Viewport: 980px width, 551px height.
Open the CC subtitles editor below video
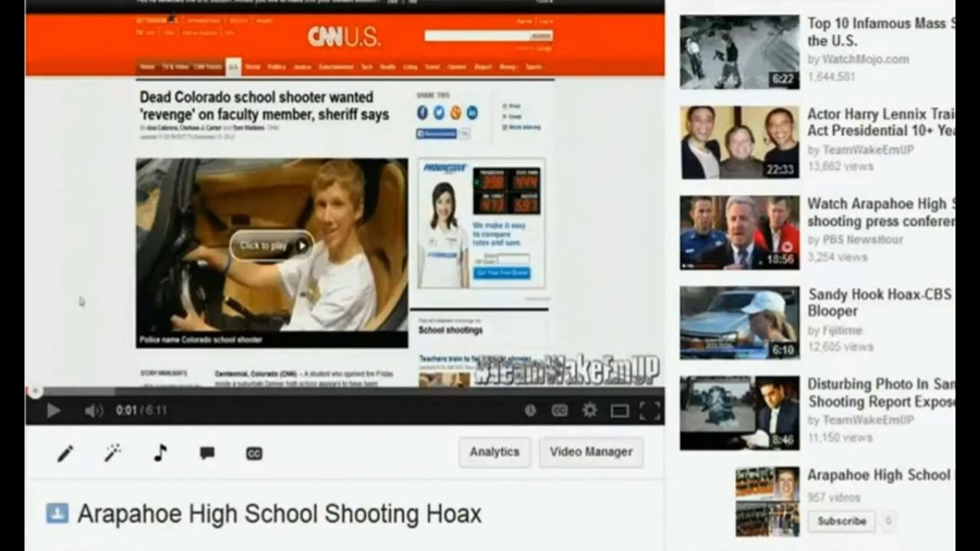254,453
